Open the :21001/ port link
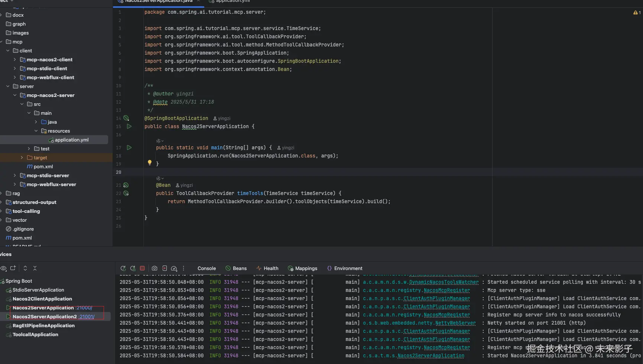Viewport: 643px width, 364px height. (x=87, y=316)
